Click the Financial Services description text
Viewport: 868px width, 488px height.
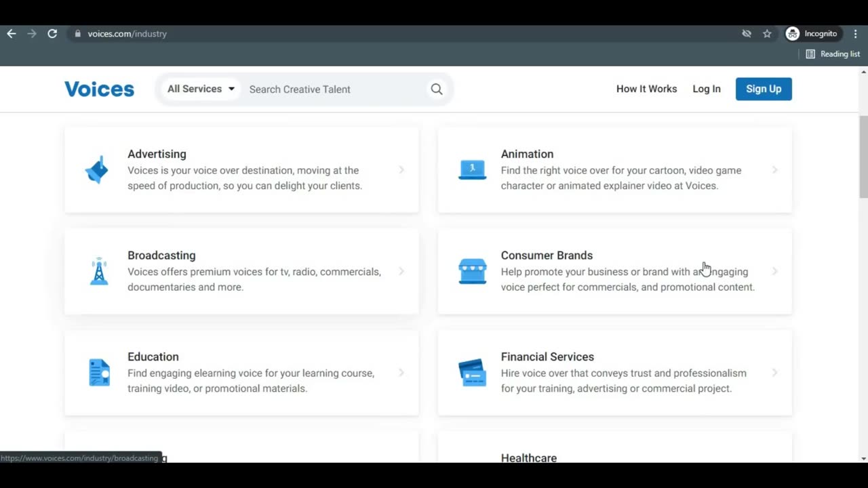pyautogui.click(x=623, y=380)
